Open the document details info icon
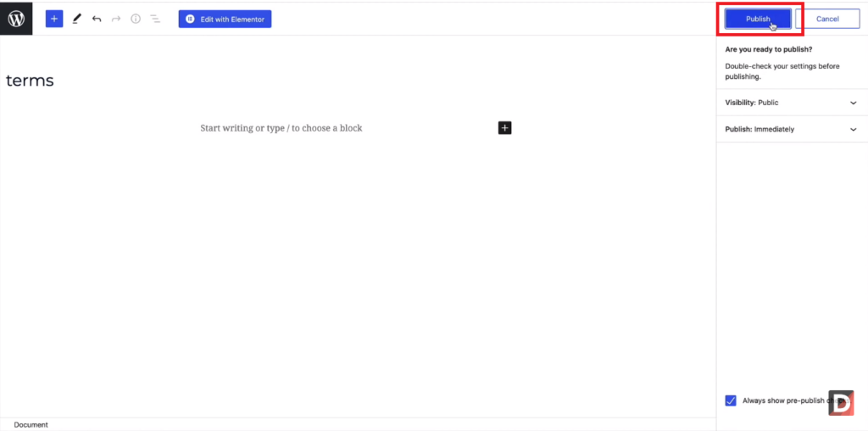Screen dimensions: 868x431 tap(136, 19)
